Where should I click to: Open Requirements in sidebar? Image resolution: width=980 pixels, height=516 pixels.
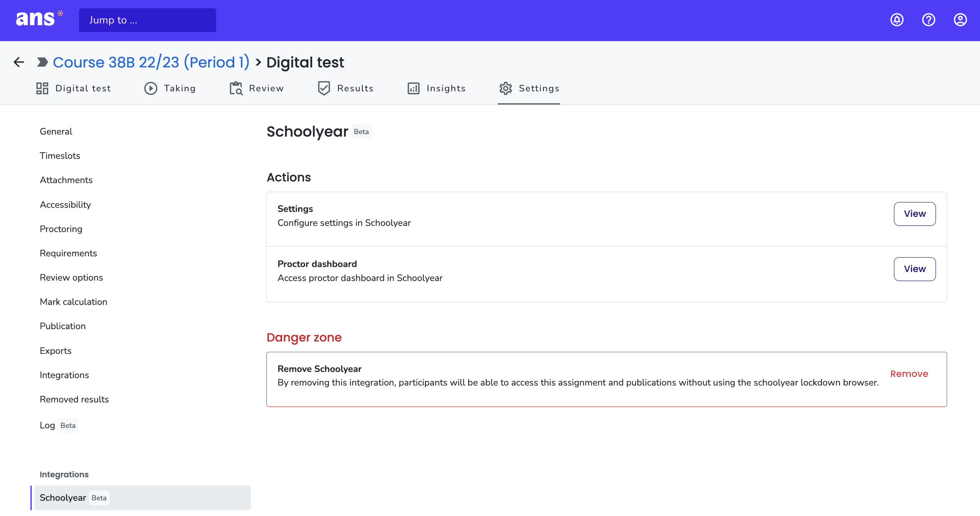click(68, 253)
